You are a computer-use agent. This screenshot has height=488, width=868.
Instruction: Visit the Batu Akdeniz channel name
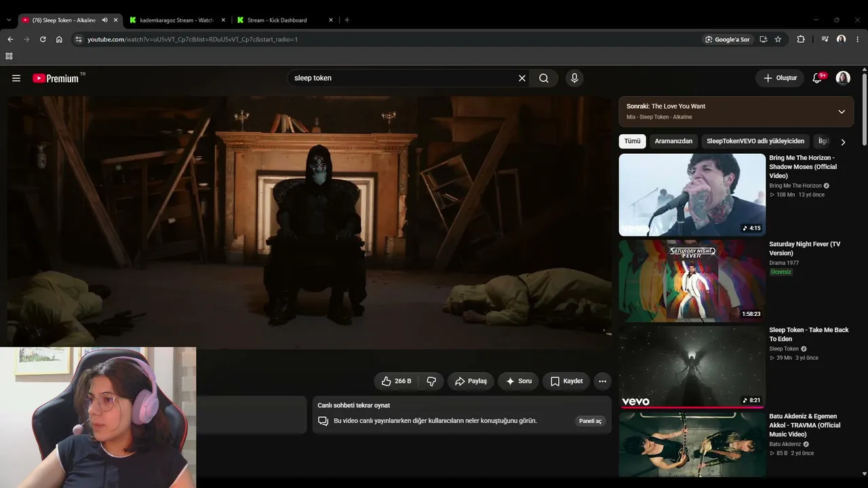[785, 445]
